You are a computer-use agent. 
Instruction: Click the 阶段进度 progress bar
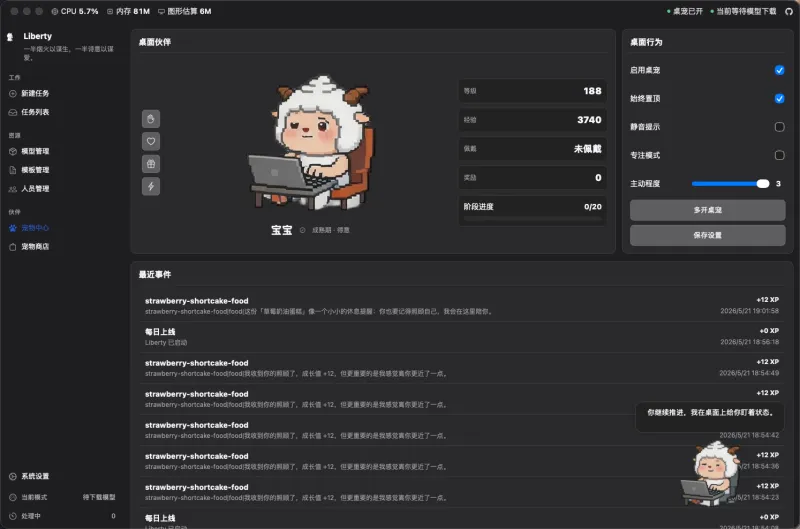coord(532,219)
